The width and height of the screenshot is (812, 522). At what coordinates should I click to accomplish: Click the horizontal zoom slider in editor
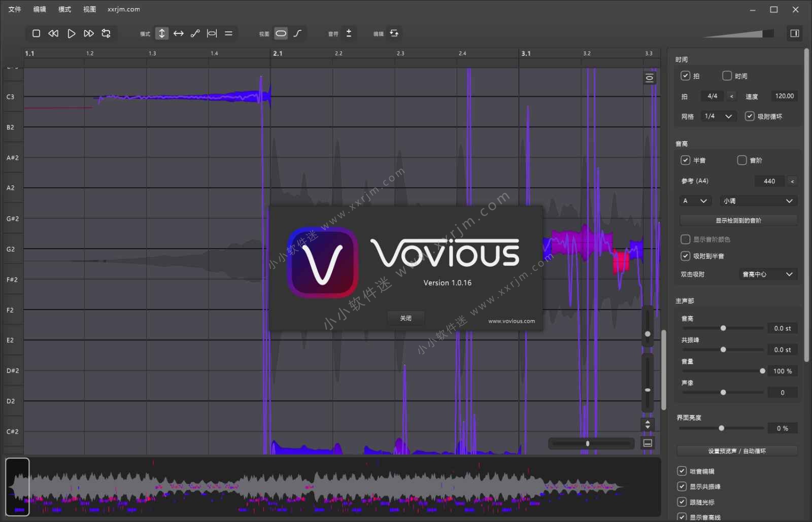click(591, 443)
